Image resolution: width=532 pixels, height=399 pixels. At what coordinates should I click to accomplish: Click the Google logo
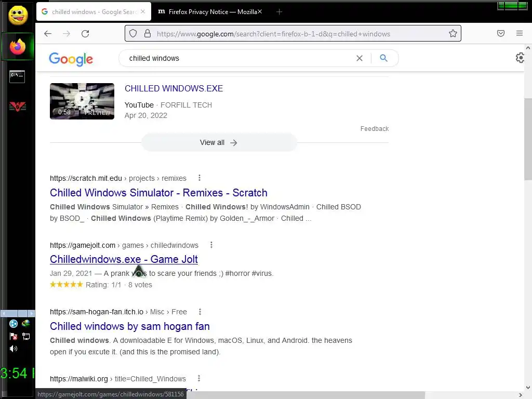point(71,59)
